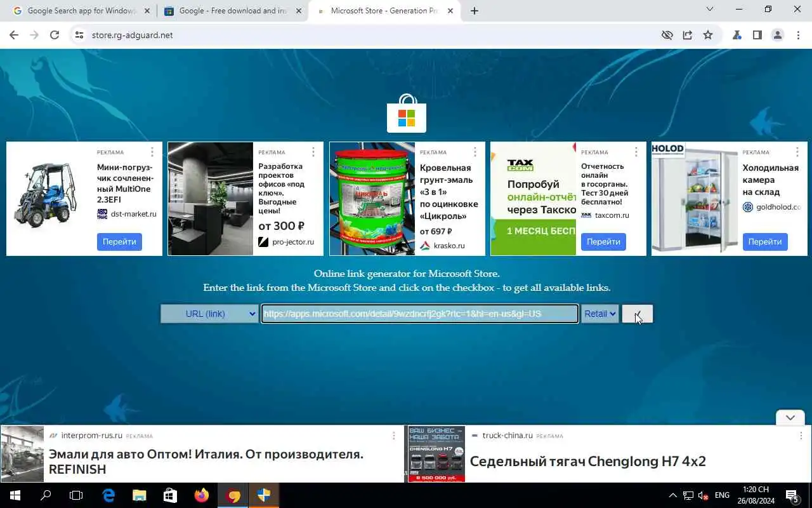Screen dimensions: 812x508
Task: Open the Retail ring dropdown
Action: (600, 314)
